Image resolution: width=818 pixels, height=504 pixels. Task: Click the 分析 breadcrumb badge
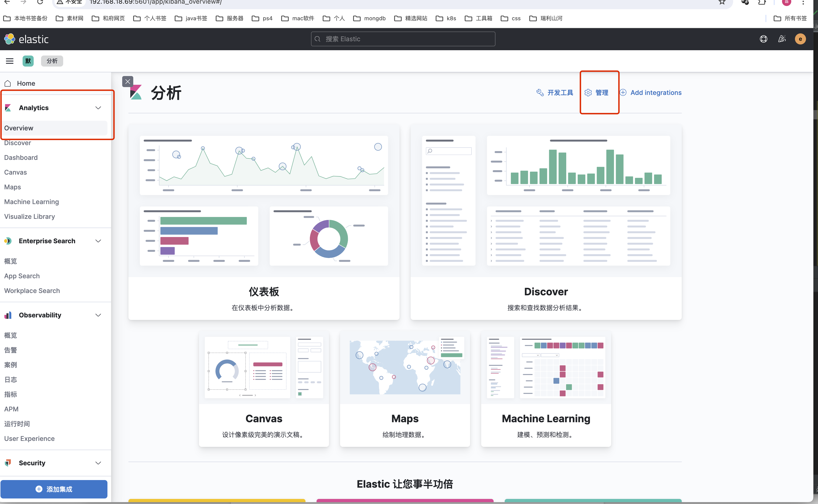(x=52, y=61)
